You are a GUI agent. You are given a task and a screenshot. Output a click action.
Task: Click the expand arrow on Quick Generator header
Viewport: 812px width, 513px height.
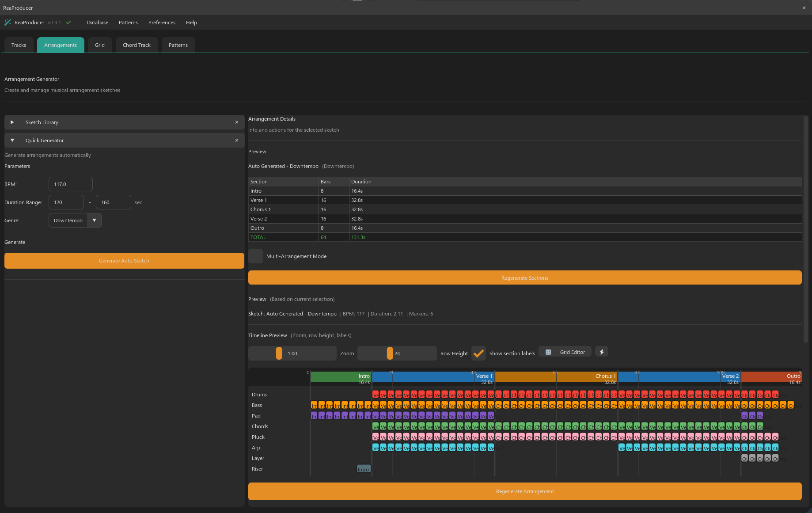[x=12, y=140]
